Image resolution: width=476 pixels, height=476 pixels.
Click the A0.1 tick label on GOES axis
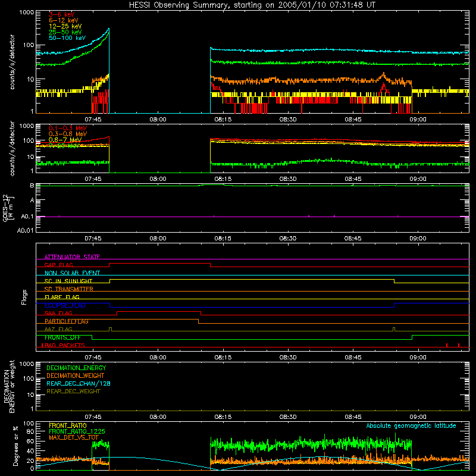pos(27,217)
